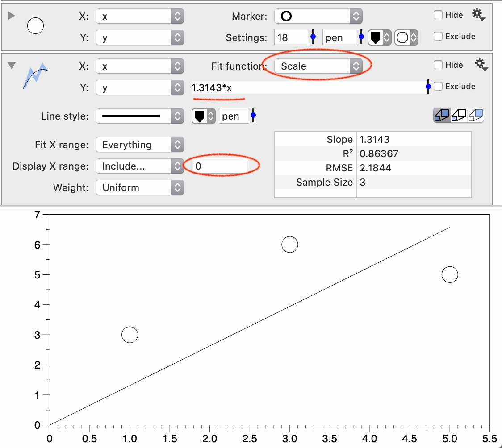Image resolution: width=502 pixels, height=448 pixels.
Task: Click the black pen color swatch in the fit row
Action: coord(201,116)
